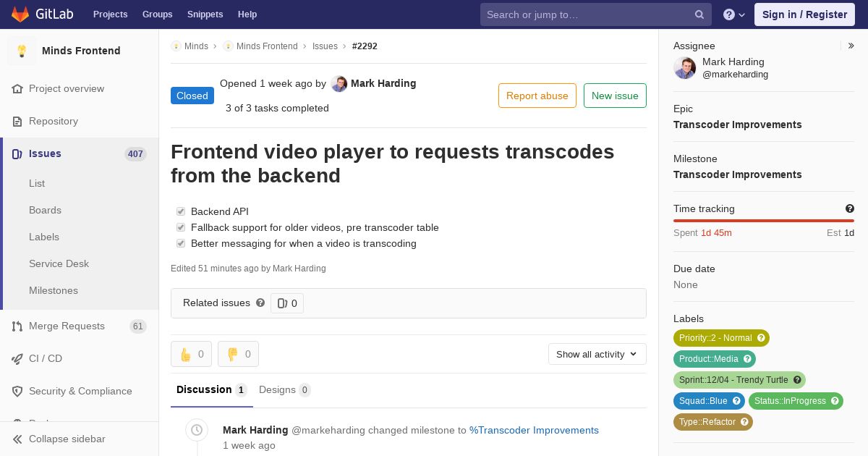
Task: Open the %Transcoder Improvements milestone link
Action: (534, 430)
